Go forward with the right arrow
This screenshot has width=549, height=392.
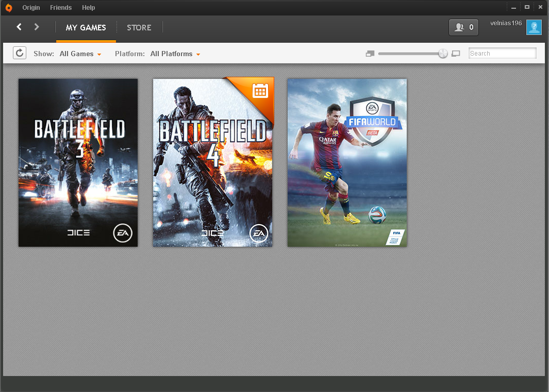tap(37, 27)
